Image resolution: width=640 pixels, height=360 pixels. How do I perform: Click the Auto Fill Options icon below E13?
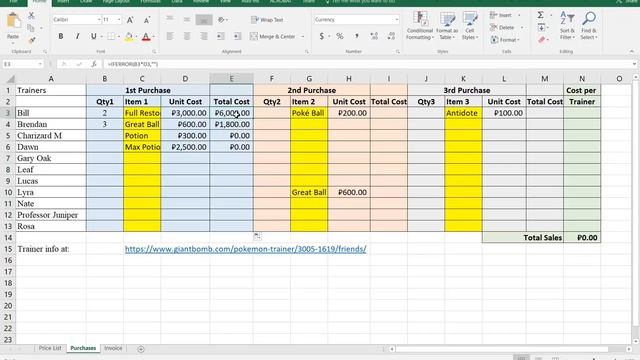click(x=258, y=236)
